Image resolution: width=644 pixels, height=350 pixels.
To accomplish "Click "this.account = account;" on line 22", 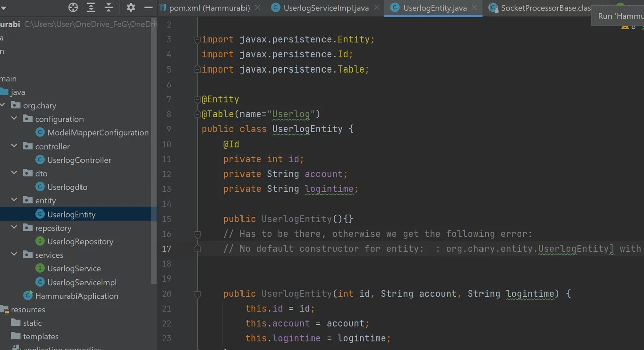I will (x=307, y=323).
